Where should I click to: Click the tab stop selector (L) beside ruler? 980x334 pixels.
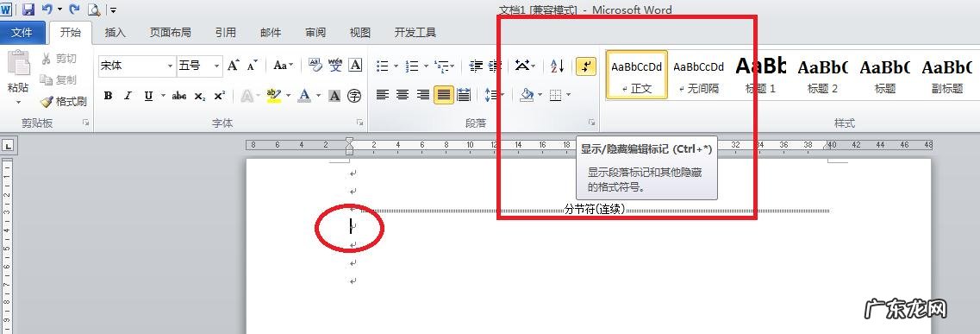8,147
